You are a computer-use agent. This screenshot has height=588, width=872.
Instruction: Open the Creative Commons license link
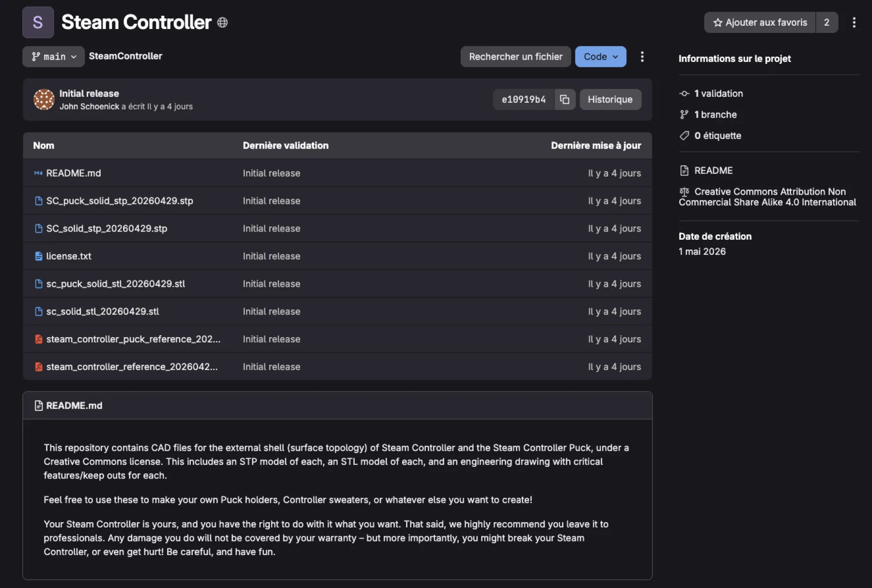click(767, 197)
